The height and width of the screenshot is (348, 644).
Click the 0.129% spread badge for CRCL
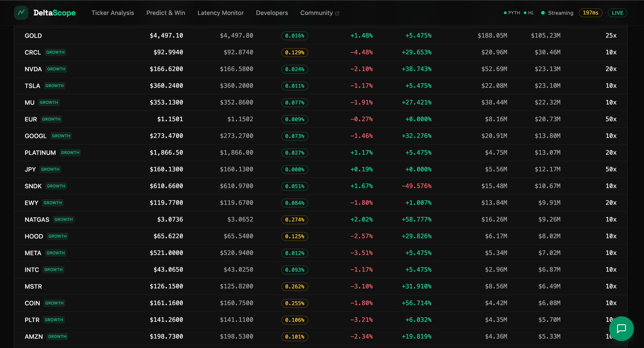click(x=294, y=53)
